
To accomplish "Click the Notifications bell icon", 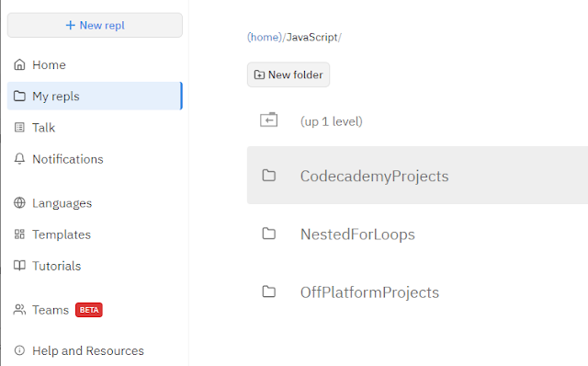I will click(x=19, y=159).
